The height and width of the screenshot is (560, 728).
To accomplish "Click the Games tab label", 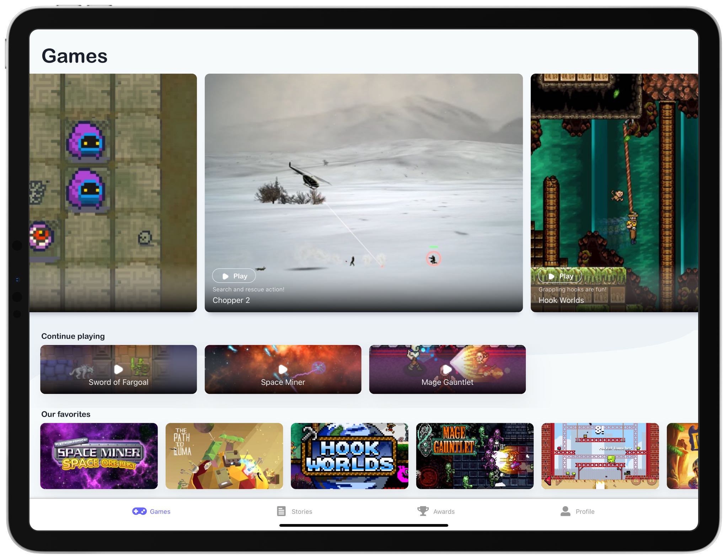I will (x=160, y=511).
